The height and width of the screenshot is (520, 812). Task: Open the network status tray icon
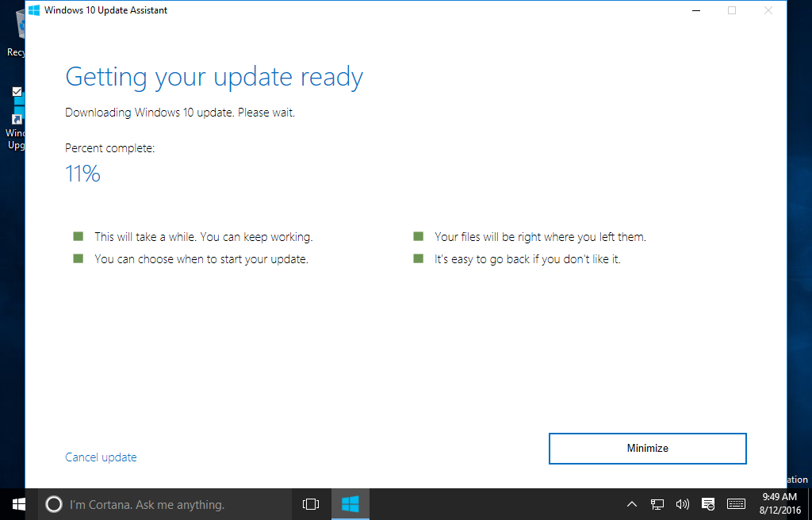point(657,504)
